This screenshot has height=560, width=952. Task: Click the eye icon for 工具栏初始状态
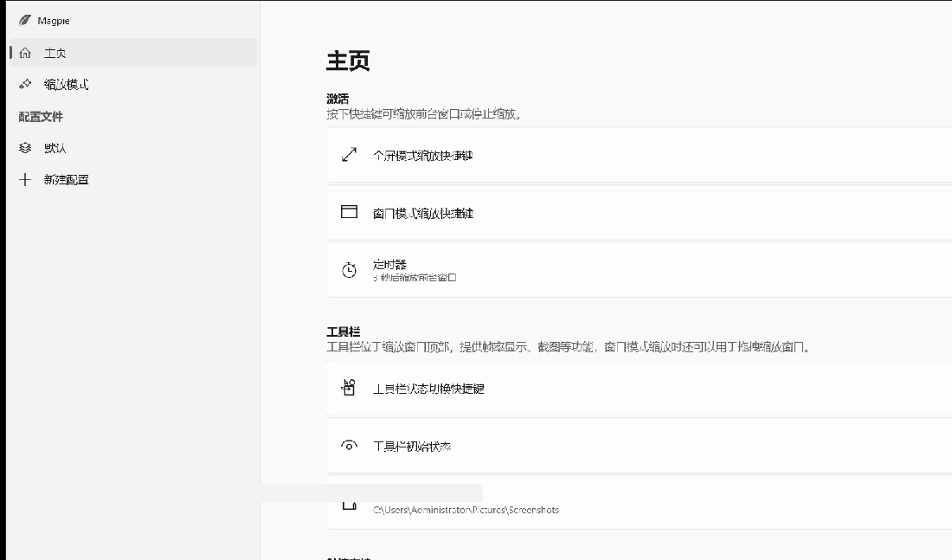coord(349,445)
